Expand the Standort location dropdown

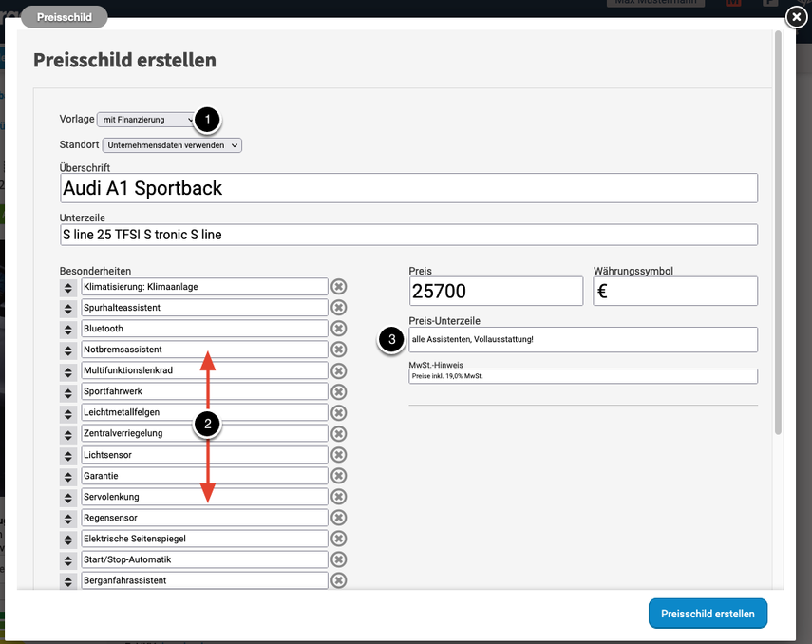point(172,145)
